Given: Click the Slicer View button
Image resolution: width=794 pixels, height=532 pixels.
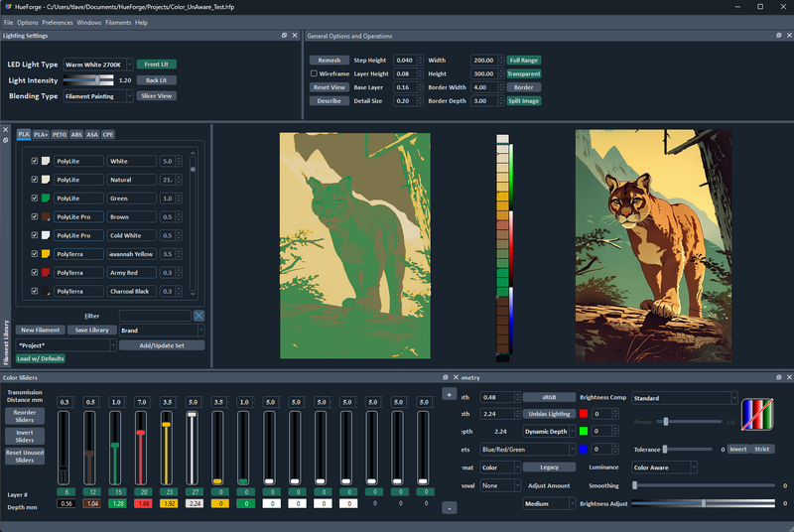Looking at the screenshot, I should (x=157, y=95).
